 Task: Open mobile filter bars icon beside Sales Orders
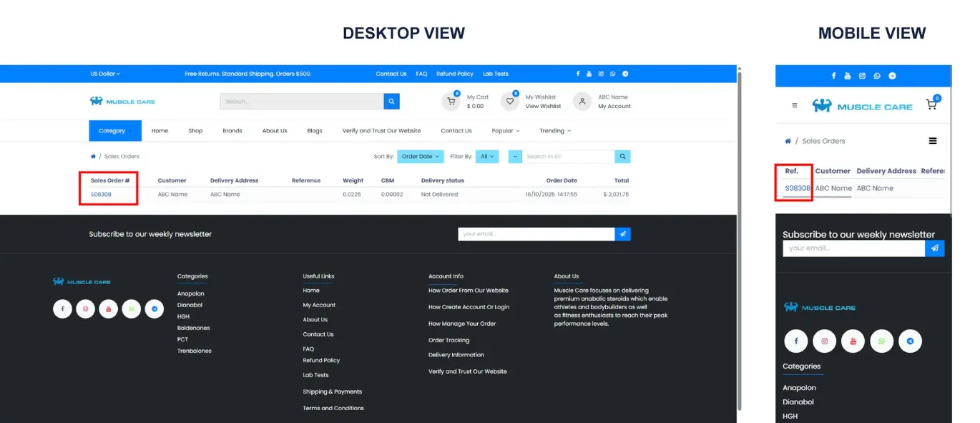click(x=933, y=141)
